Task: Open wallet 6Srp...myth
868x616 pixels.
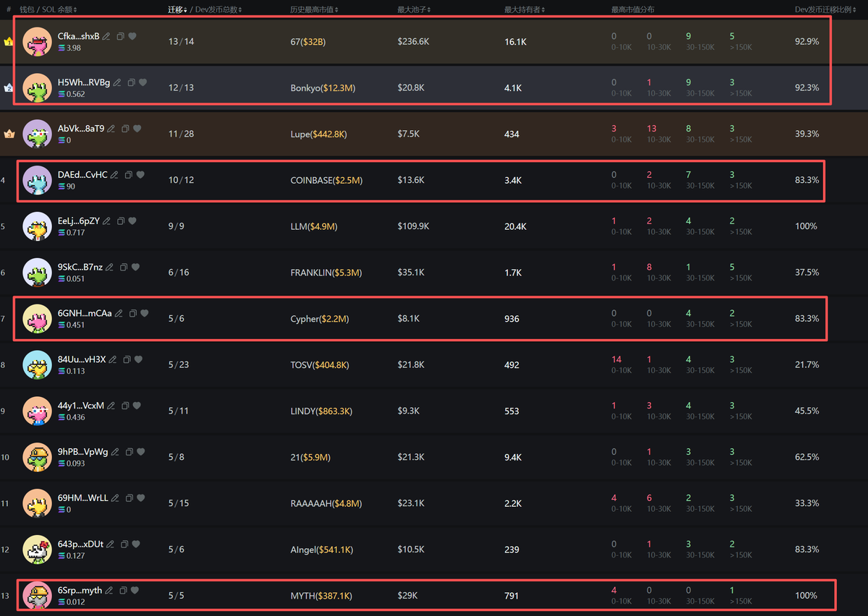Action: pos(80,591)
